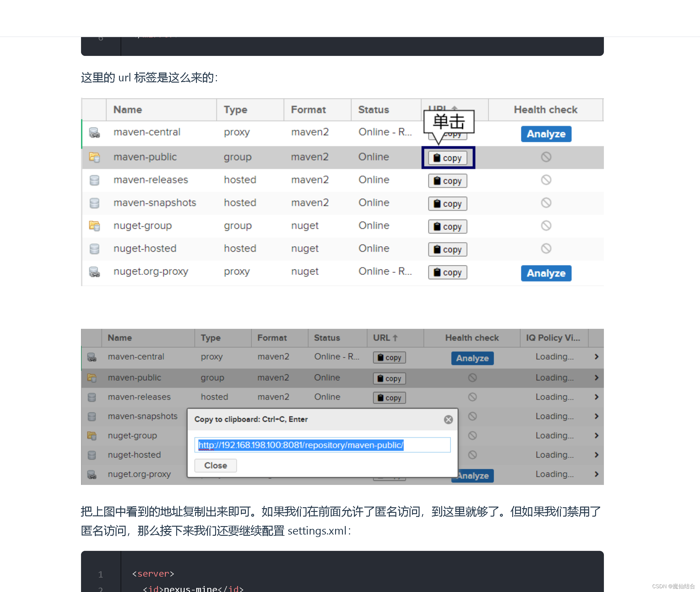The width and height of the screenshot is (700, 592).
Task: Click health check unavailable icon for maven-releases in upper table
Action: pyautogui.click(x=546, y=180)
